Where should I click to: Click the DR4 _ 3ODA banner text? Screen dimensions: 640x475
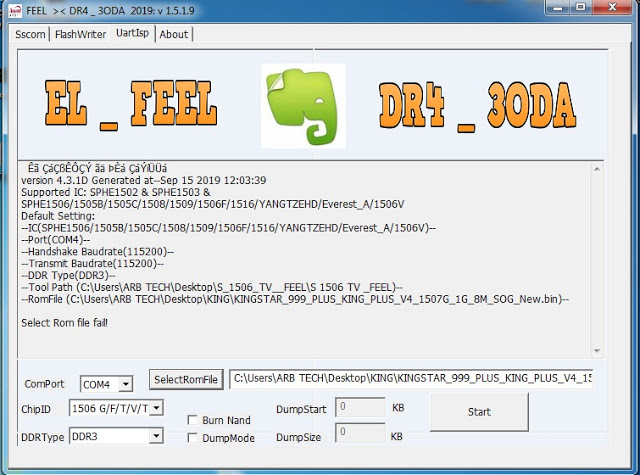pyautogui.click(x=478, y=106)
